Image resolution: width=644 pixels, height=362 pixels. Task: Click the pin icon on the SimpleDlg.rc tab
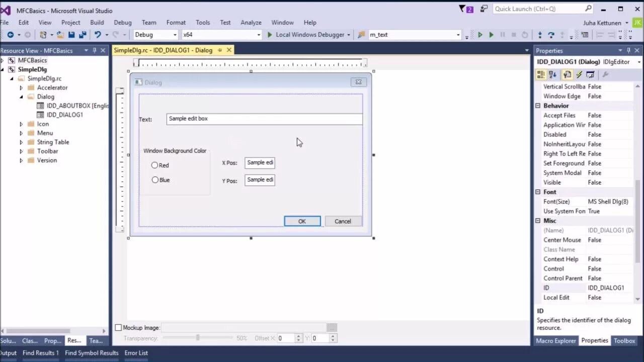[220, 50]
